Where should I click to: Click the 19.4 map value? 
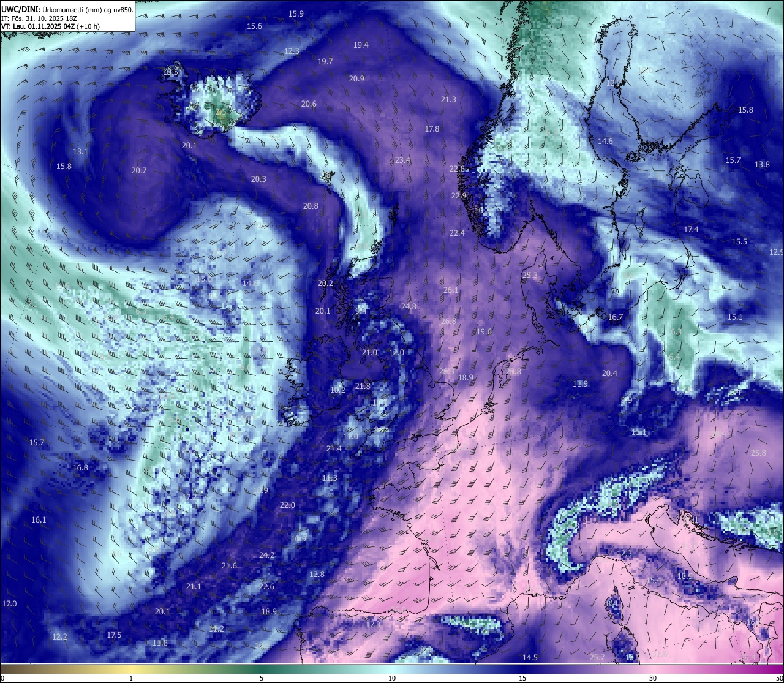(361, 45)
